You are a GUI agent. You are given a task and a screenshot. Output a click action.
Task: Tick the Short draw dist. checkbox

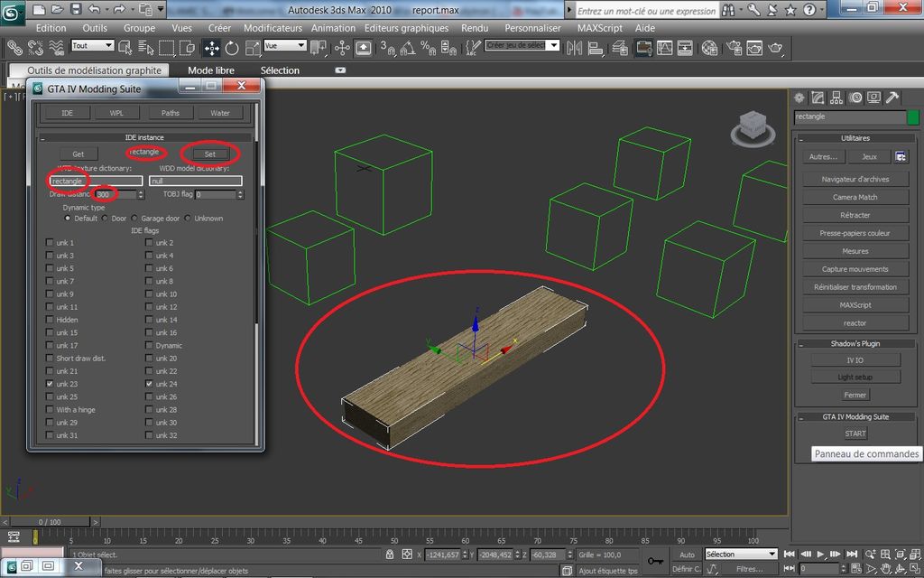click(x=50, y=358)
